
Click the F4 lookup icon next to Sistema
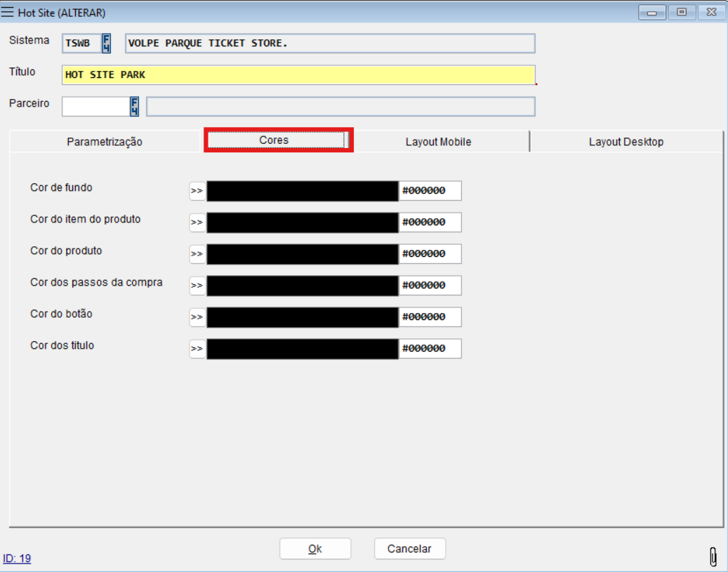click(106, 44)
